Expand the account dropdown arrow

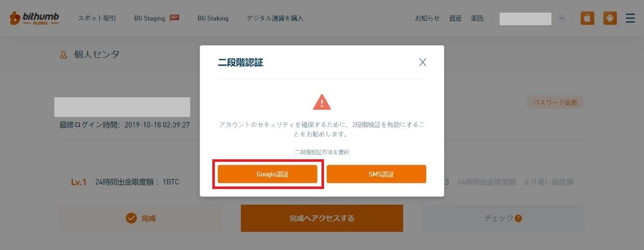coord(562,19)
